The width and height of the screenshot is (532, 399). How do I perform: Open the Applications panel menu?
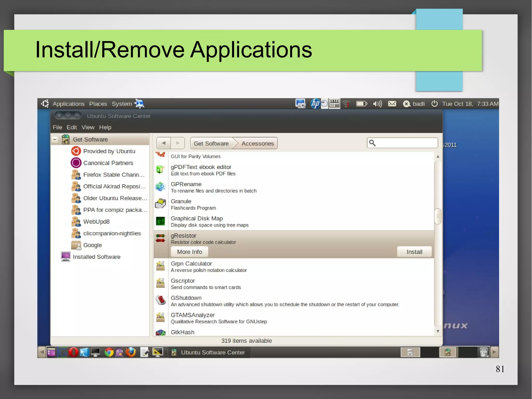(69, 104)
